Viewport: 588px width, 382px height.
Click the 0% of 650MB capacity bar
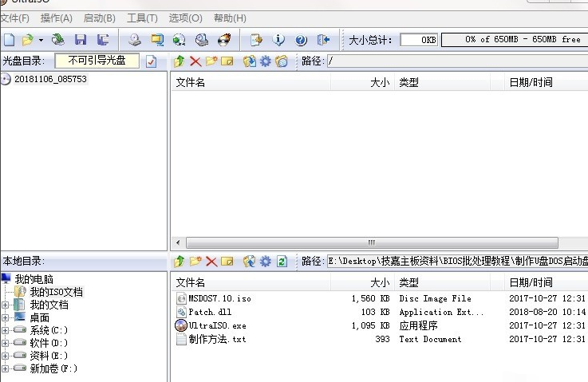515,40
